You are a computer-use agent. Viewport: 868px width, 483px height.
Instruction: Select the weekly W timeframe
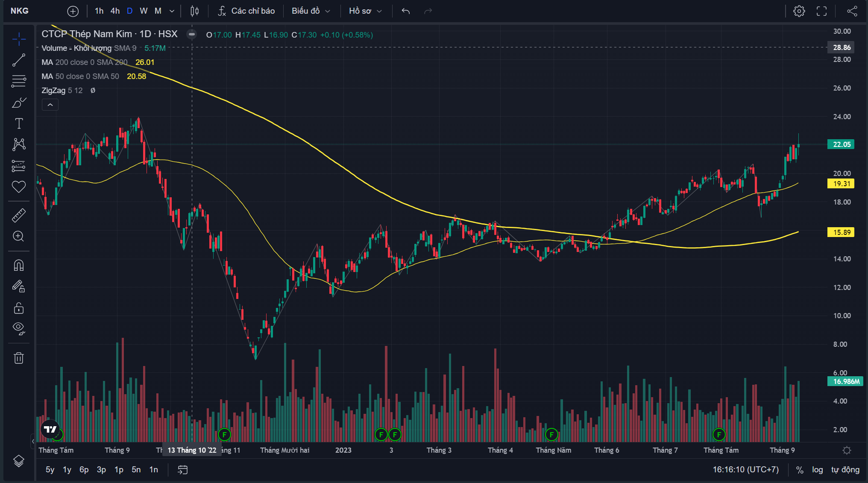(x=144, y=11)
